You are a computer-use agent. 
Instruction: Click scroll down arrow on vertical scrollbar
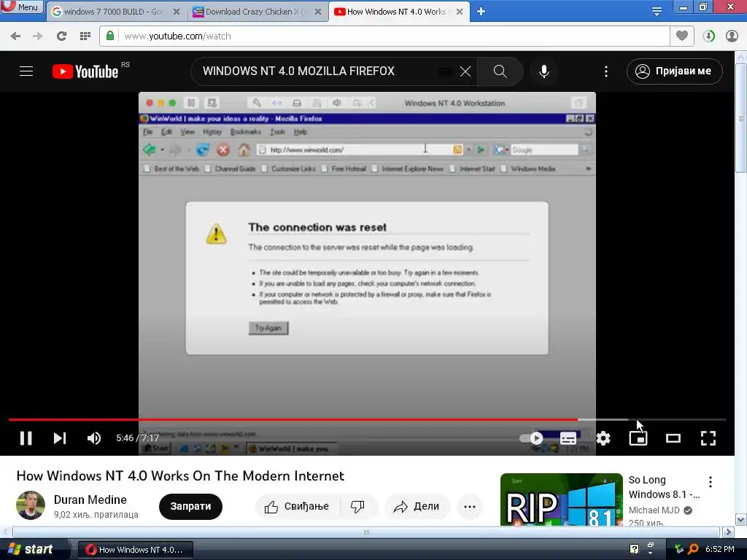[741, 519]
